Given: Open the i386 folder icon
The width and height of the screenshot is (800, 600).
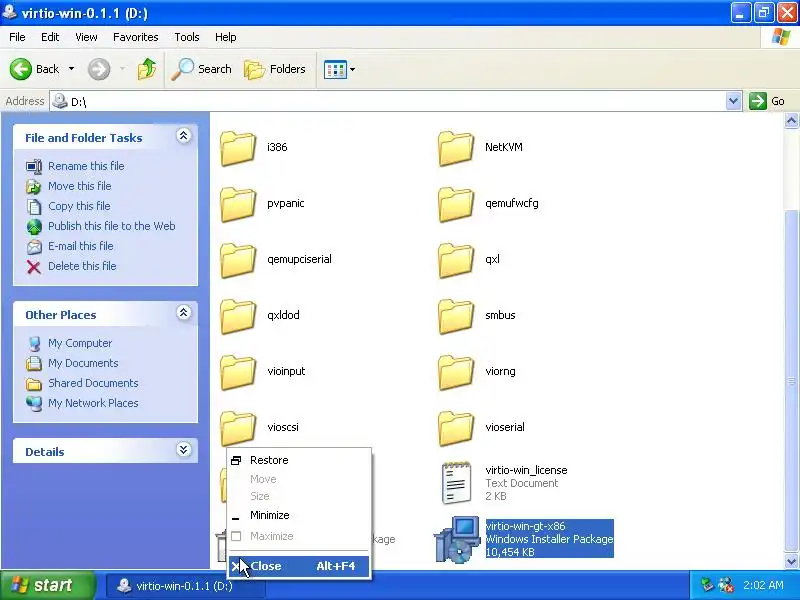Looking at the screenshot, I should click(238, 148).
